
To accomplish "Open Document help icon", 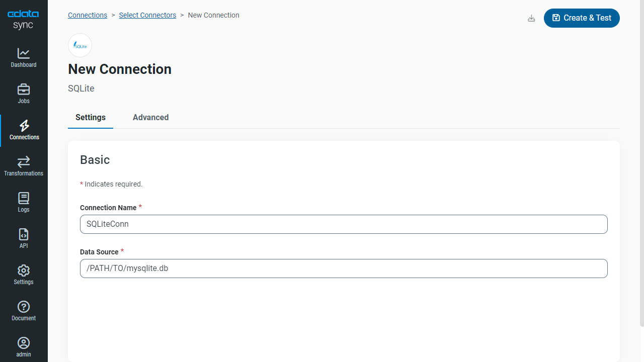I will [x=24, y=307].
